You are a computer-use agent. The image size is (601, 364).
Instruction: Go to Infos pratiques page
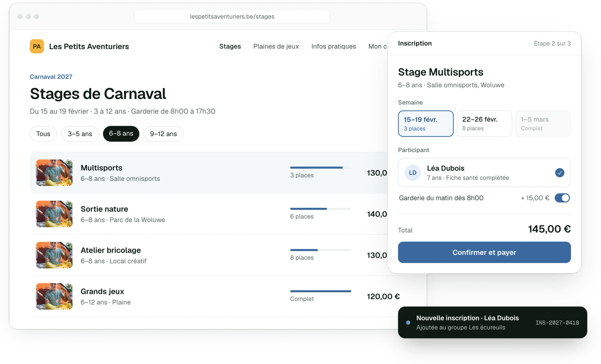[334, 46]
